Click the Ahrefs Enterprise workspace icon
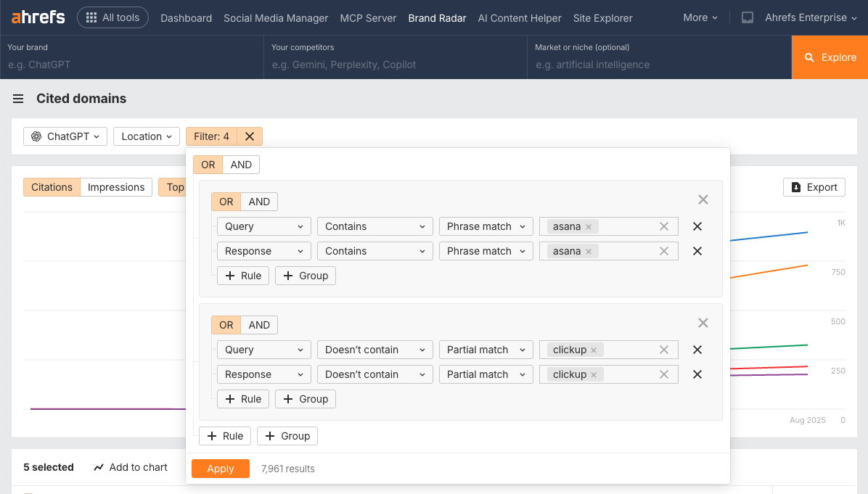Image resolution: width=868 pixels, height=494 pixels. [x=747, y=17]
